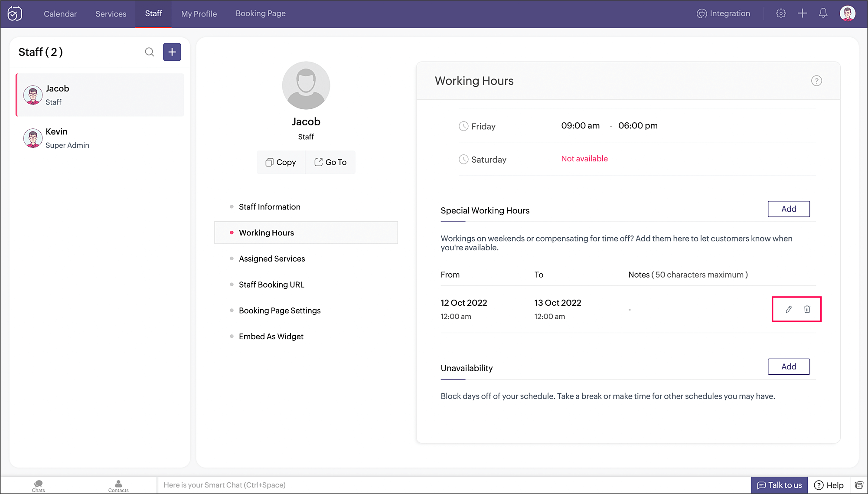Image resolution: width=868 pixels, height=494 pixels.
Task: Click the pencil edit icon for 12 Oct entry
Action: click(x=788, y=309)
